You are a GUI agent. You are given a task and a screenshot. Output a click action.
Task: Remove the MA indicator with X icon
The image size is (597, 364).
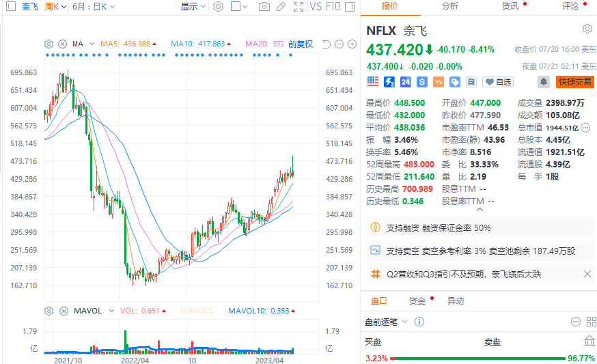62,44
